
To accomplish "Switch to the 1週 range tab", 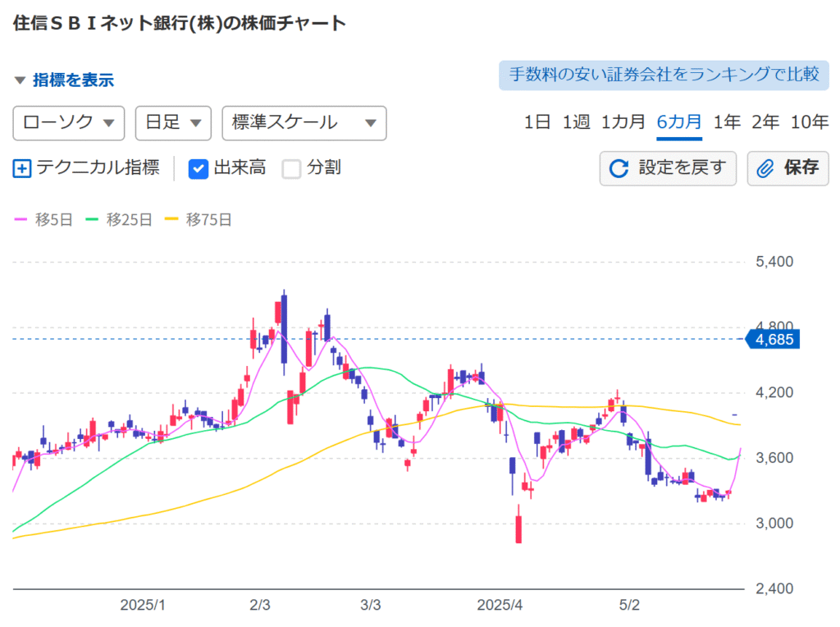I will pyautogui.click(x=576, y=122).
